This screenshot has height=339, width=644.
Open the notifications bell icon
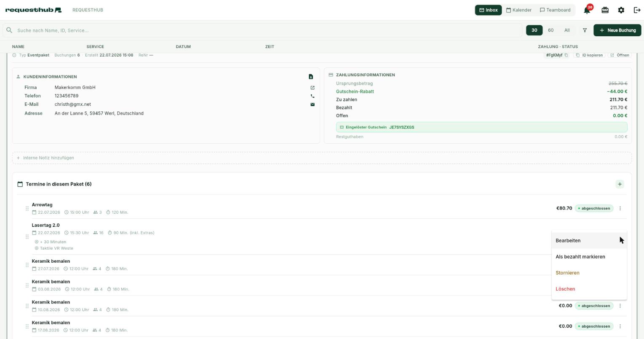[587, 10]
